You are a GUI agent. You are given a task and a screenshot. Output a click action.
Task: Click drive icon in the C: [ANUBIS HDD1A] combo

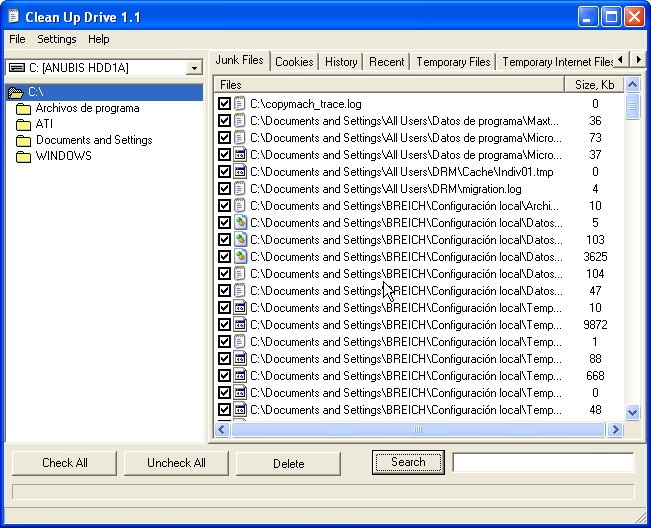coord(17,68)
